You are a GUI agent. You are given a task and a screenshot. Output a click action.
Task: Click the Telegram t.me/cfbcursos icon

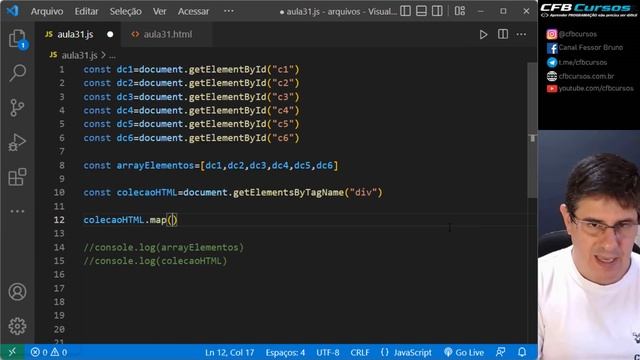[x=552, y=62]
